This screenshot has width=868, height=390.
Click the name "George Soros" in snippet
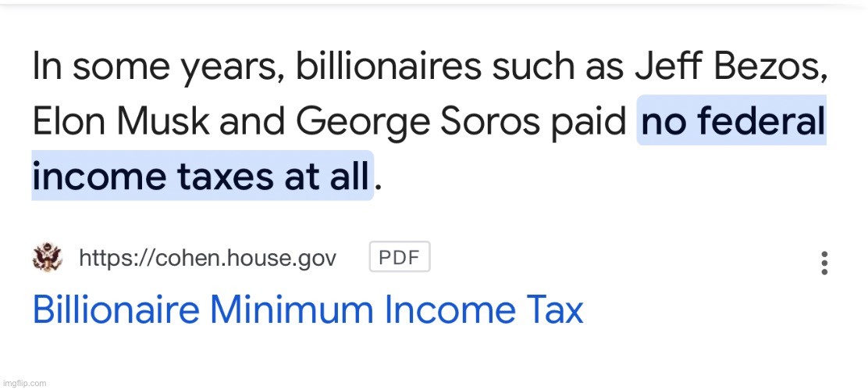tap(418, 122)
